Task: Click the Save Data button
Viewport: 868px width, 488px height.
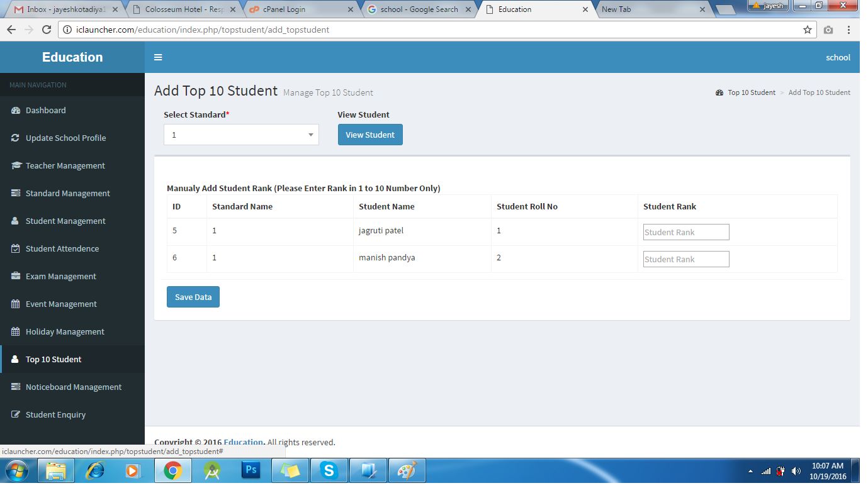Action: [x=193, y=297]
